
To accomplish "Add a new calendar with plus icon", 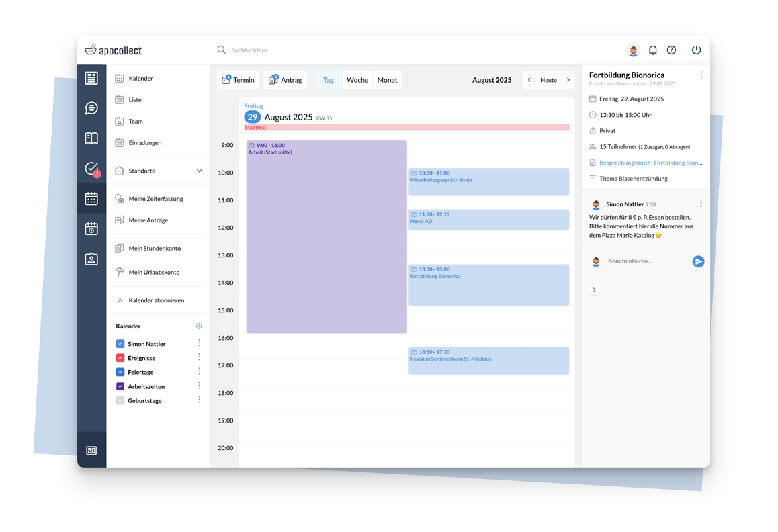I will tap(199, 326).
